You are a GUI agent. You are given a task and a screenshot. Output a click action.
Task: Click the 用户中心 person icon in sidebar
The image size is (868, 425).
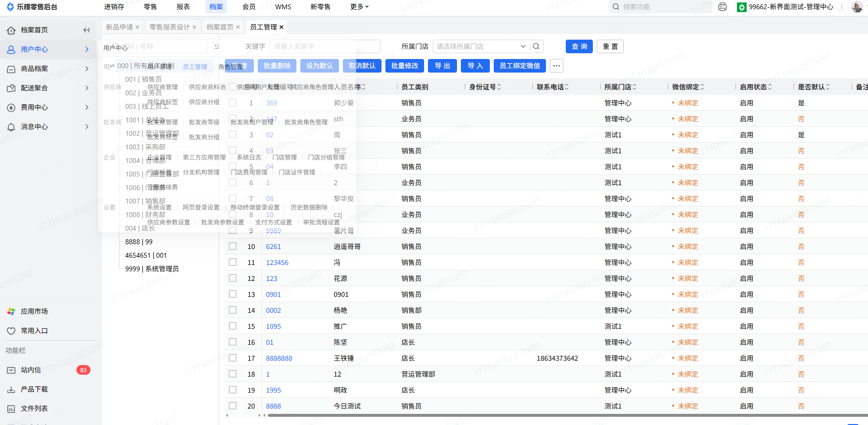(11, 49)
